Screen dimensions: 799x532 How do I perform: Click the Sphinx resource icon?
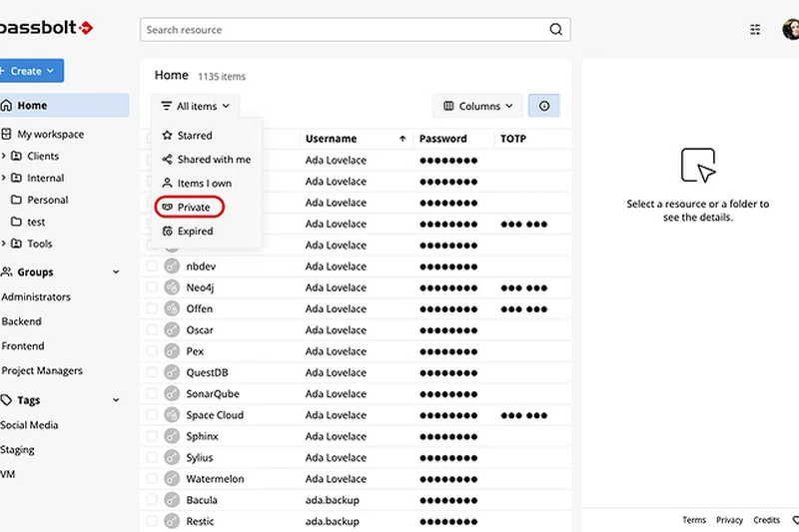coord(172,436)
